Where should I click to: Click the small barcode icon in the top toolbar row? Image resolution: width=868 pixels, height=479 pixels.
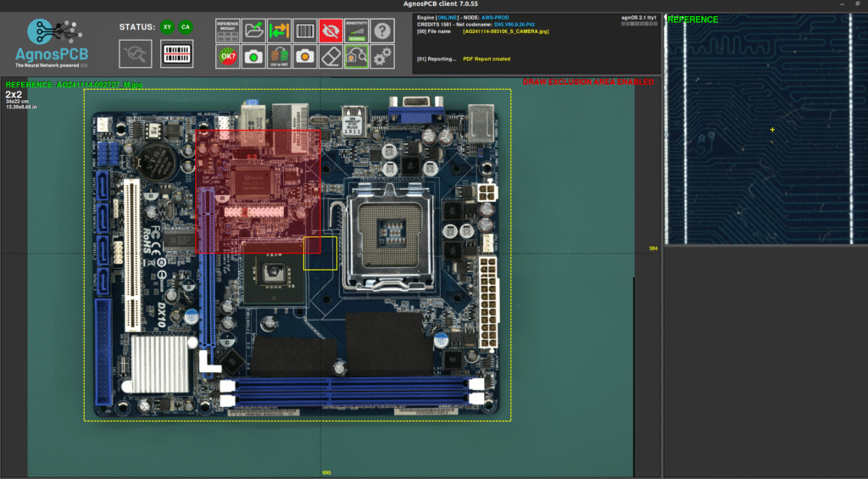coord(305,31)
